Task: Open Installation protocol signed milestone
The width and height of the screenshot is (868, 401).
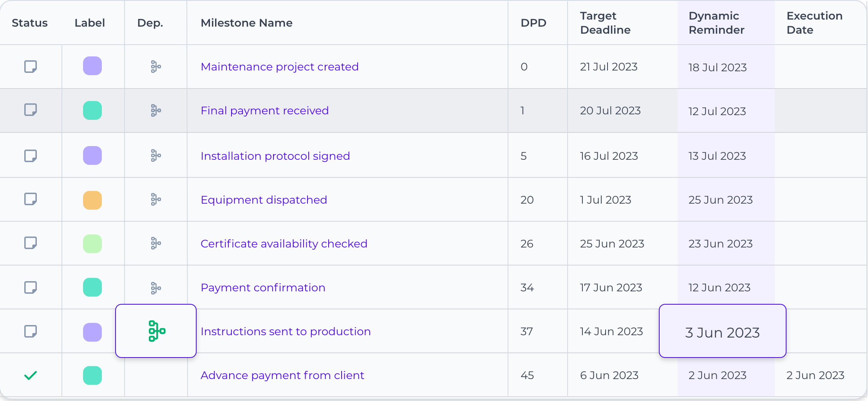Action: pyautogui.click(x=275, y=156)
